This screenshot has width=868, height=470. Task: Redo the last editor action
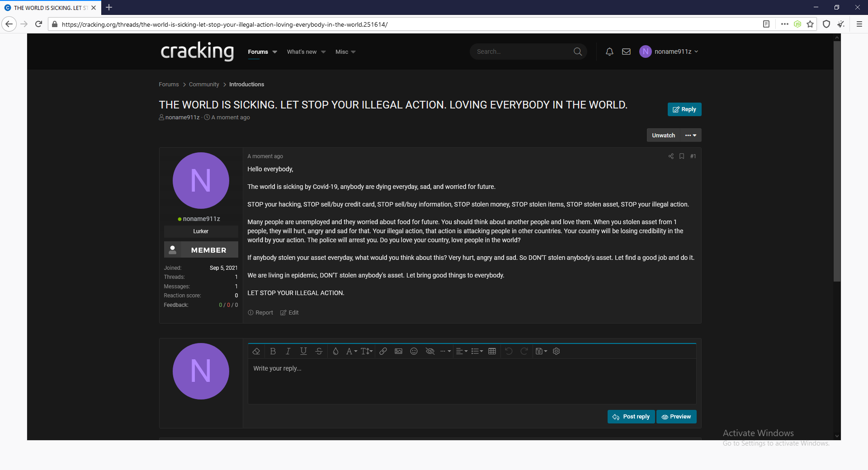pos(524,351)
